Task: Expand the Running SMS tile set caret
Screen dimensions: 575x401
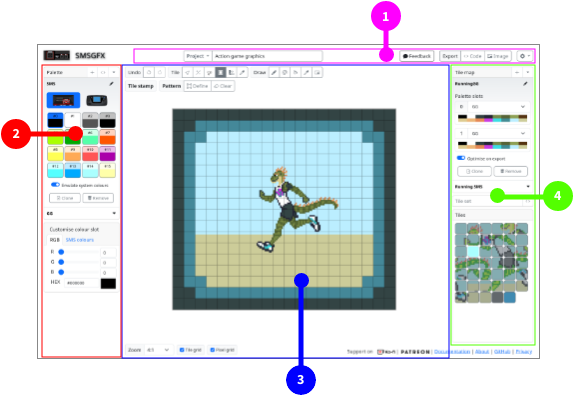Action: [x=528, y=187]
